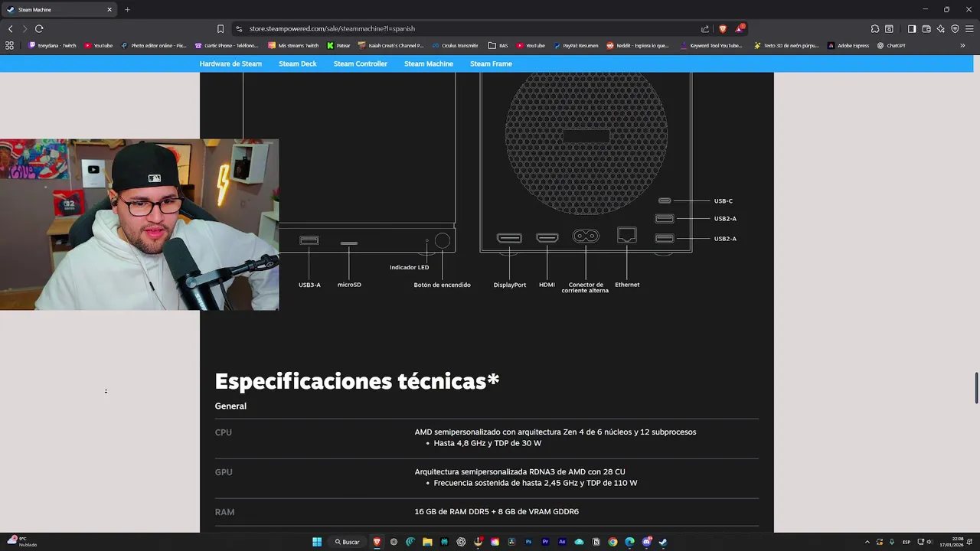Screen dimensions: 980x551
Task: Open the Adobe Express bookmark
Action: point(848,45)
